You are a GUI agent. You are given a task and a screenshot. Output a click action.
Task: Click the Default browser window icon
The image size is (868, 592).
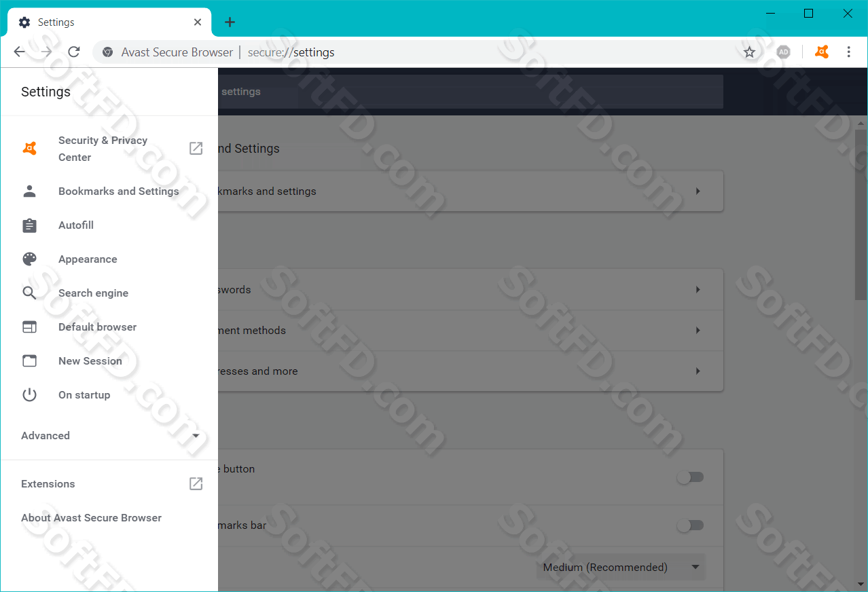(29, 327)
